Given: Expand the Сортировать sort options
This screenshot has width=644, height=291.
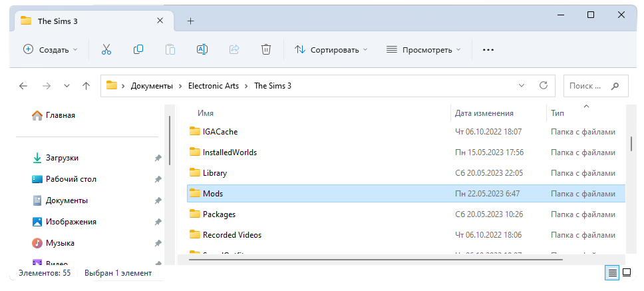Looking at the screenshot, I should pos(331,49).
